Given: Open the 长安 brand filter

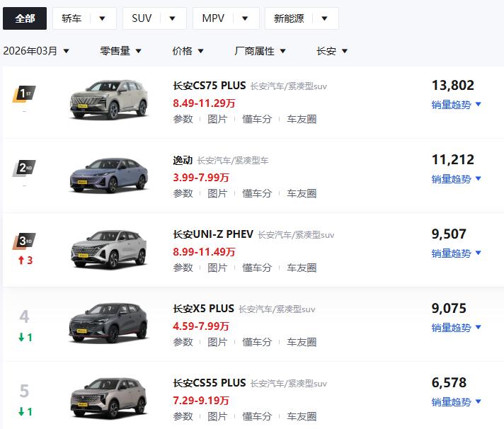Looking at the screenshot, I should 332,51.
